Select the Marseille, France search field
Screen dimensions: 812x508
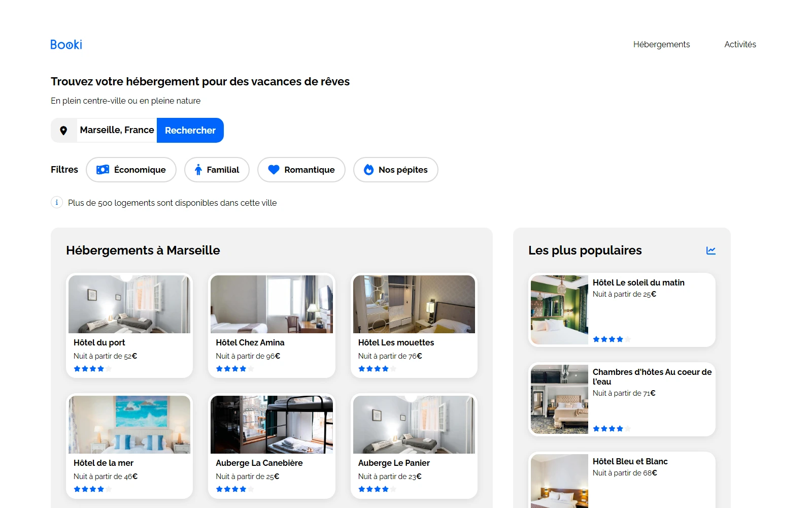pyautogui.click(x=117, y=131)
